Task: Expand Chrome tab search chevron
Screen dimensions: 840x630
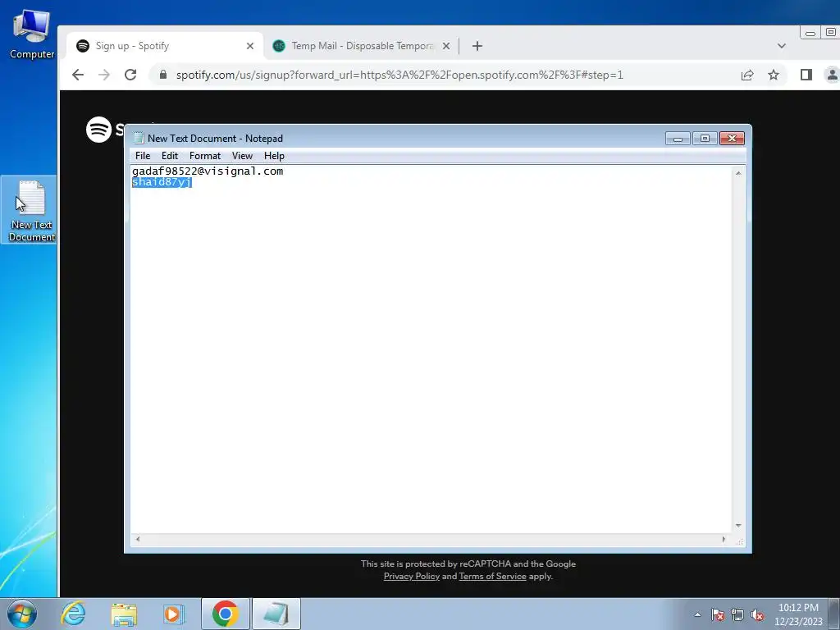Action: pyautogui.click(x=781, y=46)
